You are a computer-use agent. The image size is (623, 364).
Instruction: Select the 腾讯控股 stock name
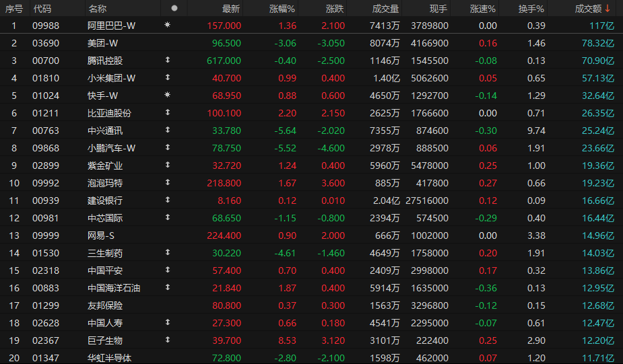pyautogui.click(x=105, y=61)
